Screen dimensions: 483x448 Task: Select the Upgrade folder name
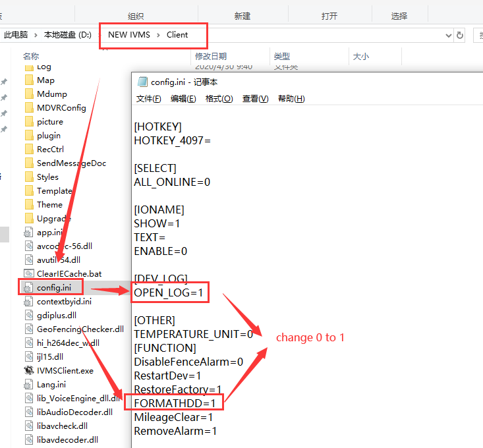[54, 219]
